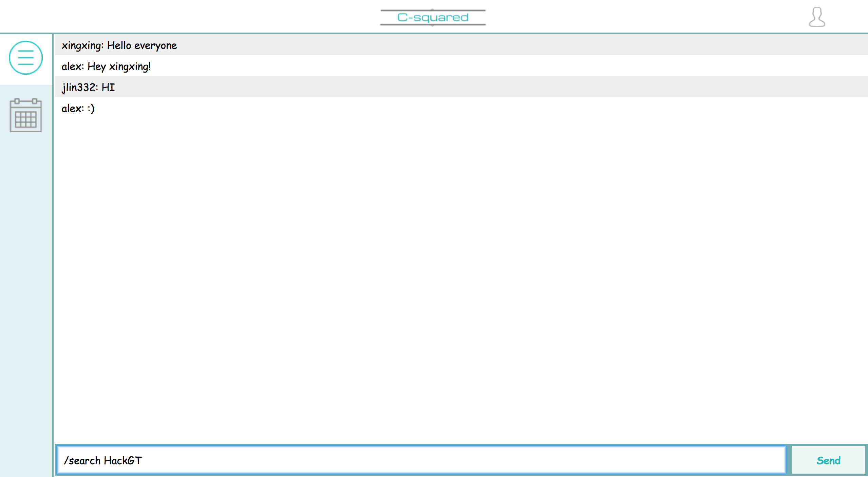868x477 pixels.
Task: Click the empty chat area below the messages
Action: pyautogui.click(x=461, y=271)
